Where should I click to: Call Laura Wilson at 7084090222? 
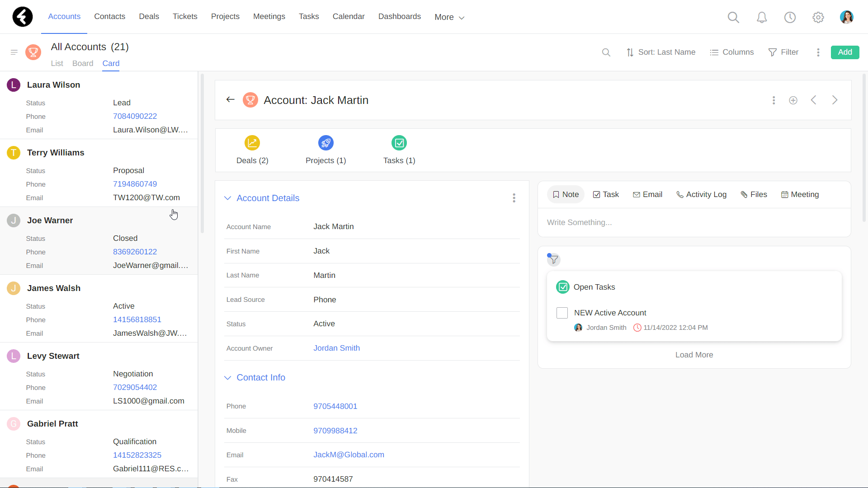click(135, 117)
